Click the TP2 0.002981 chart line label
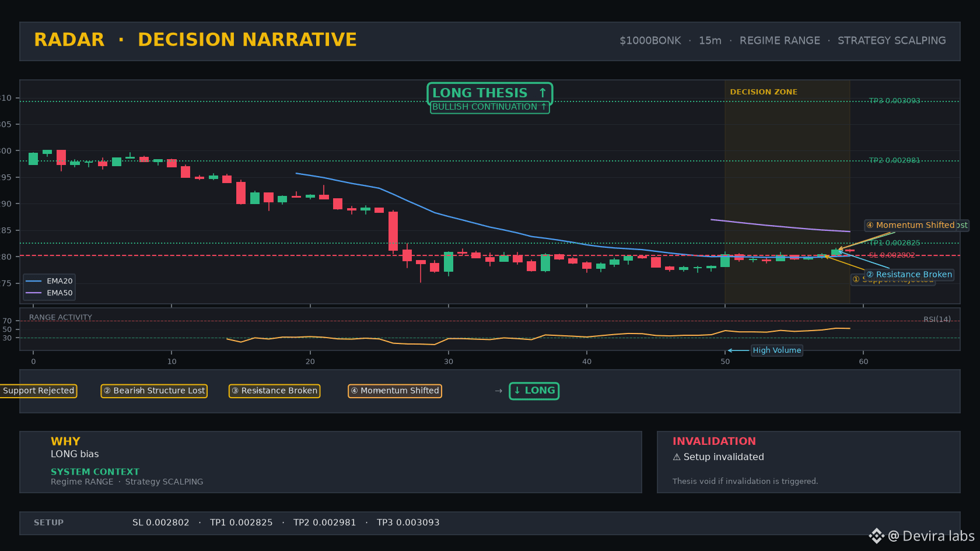This screenshot has height=551, width=980. tap(894, 160)
